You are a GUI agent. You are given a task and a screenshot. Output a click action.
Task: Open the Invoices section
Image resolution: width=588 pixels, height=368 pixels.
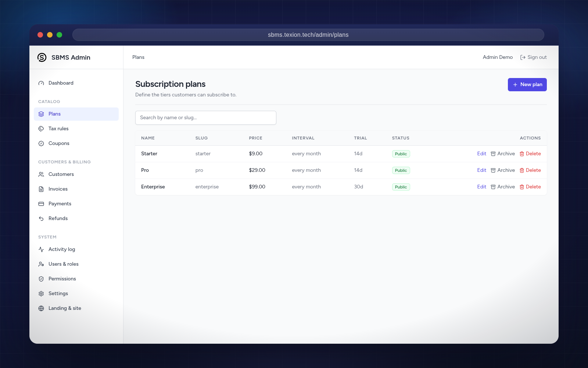76,189
